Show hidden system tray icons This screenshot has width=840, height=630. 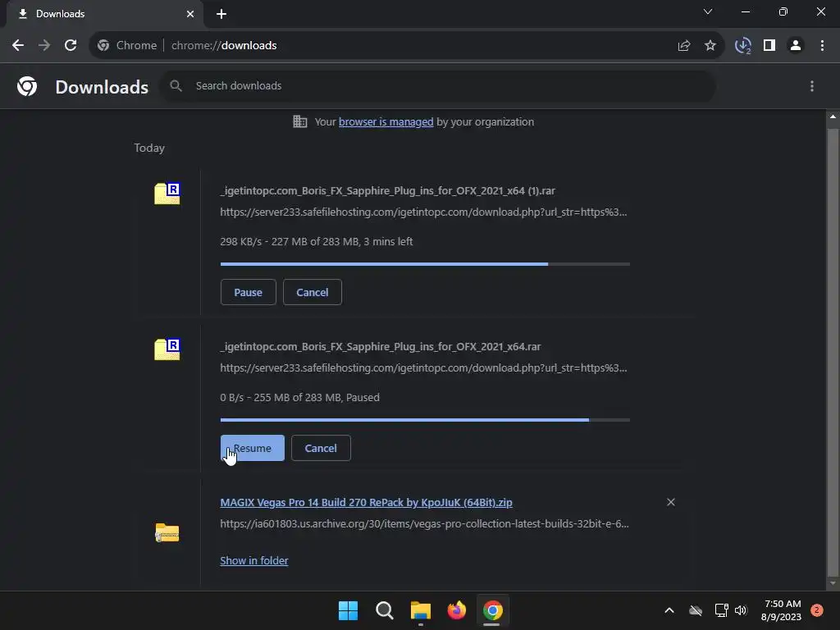[669, 610]
